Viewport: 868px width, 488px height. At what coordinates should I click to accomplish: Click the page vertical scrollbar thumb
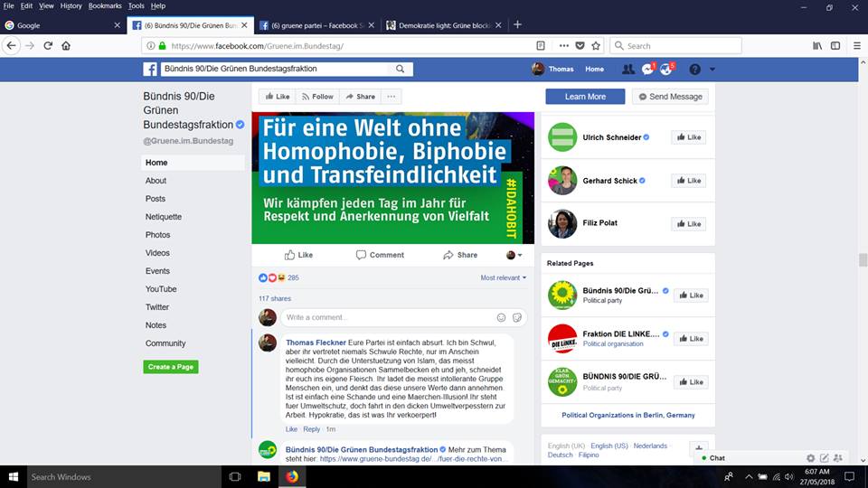pyautogui.click(x=863, y=260)
